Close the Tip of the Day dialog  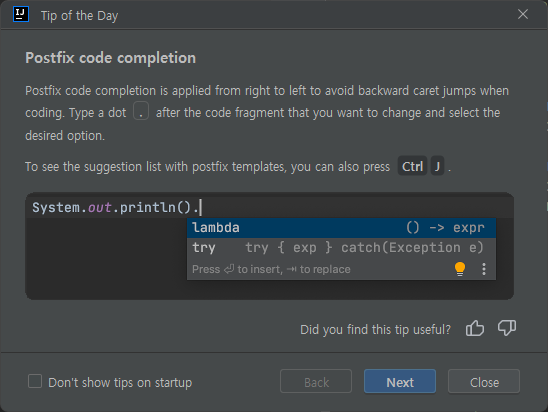click(522, 14)
